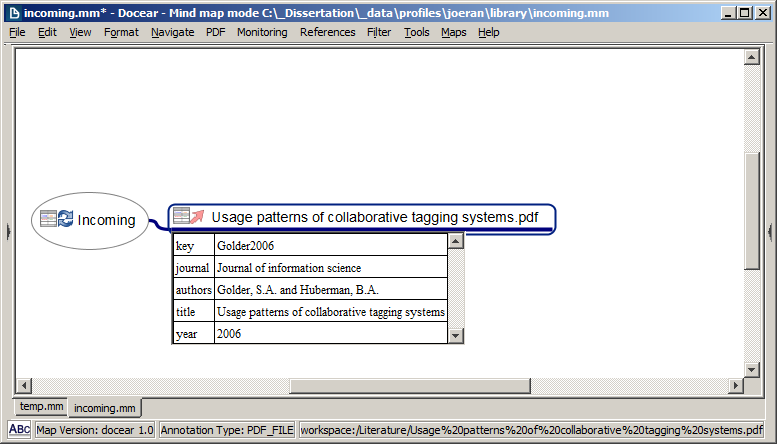The image size is (777, 444).
Task: Close the Docear window
Action: coord(762,13)
